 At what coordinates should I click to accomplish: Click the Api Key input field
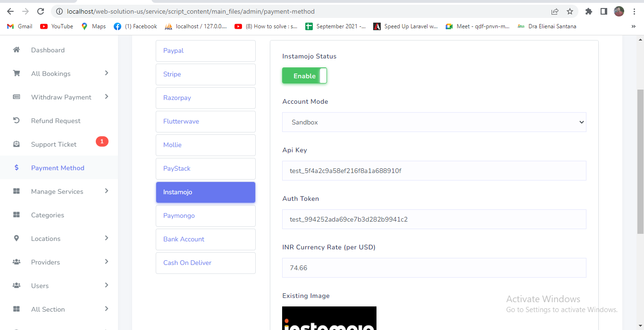point(434,171)
